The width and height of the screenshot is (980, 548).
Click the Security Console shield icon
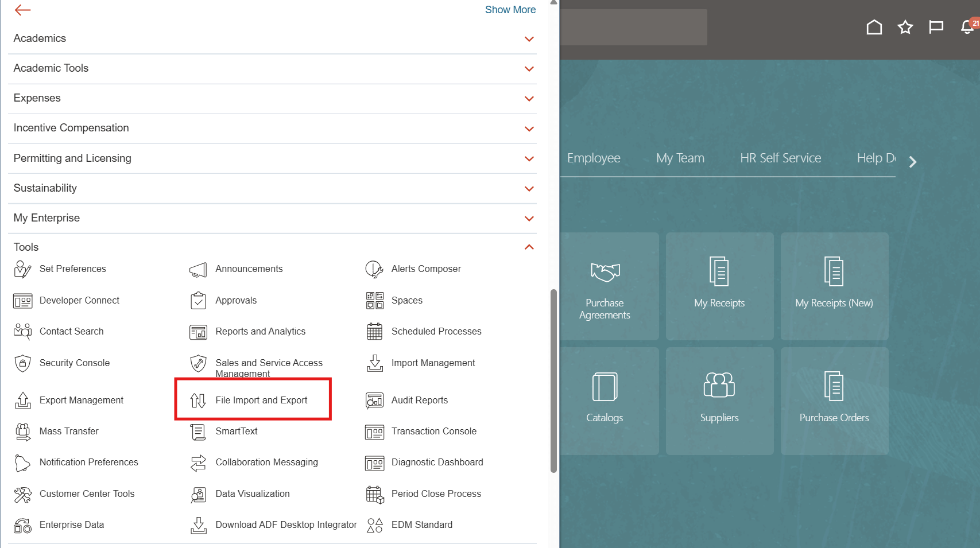pyautogui.click(x=22, y=363)
